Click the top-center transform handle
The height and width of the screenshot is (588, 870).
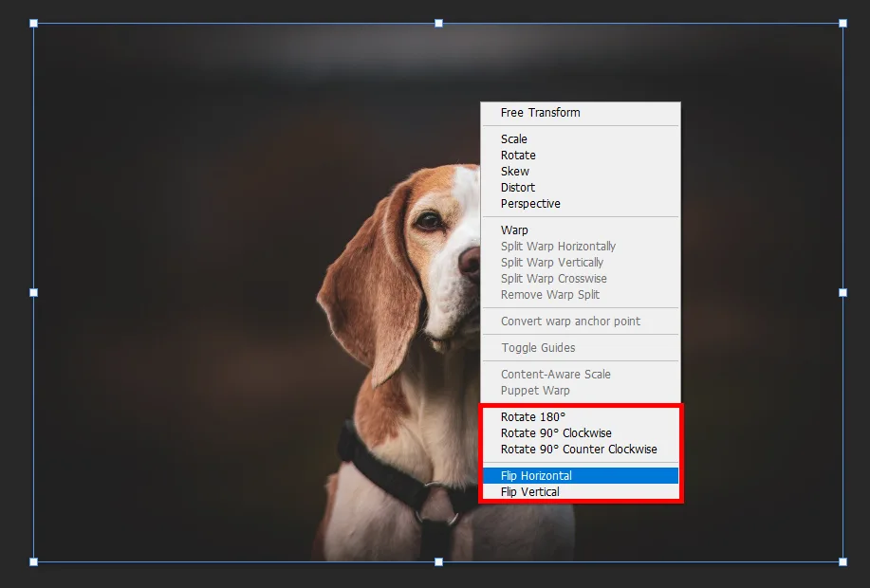pos(439,24)
